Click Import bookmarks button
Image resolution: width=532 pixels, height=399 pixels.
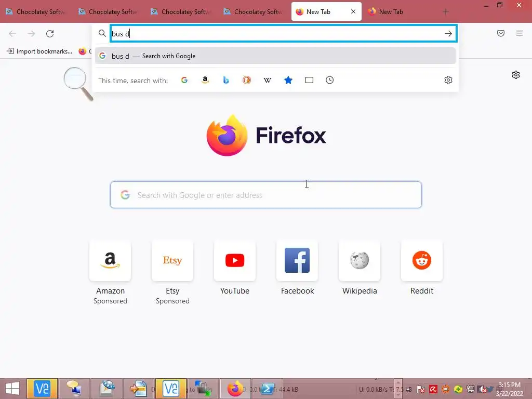click(39, 51)
